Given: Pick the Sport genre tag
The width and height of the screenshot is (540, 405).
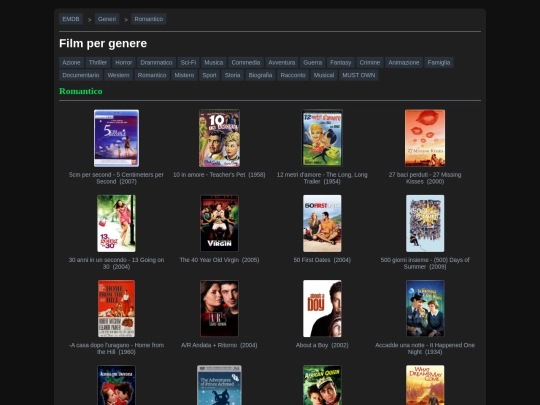Looking at the screenshot, I should 209,75.
